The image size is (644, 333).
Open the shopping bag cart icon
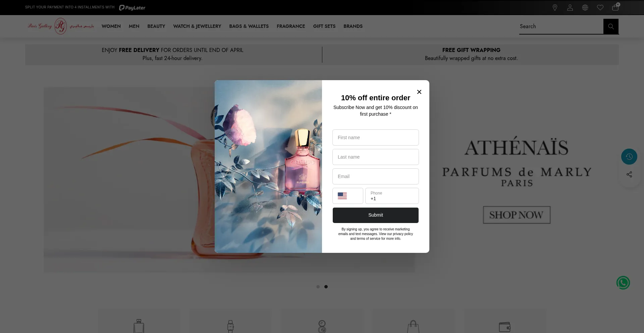coord(615,7)
